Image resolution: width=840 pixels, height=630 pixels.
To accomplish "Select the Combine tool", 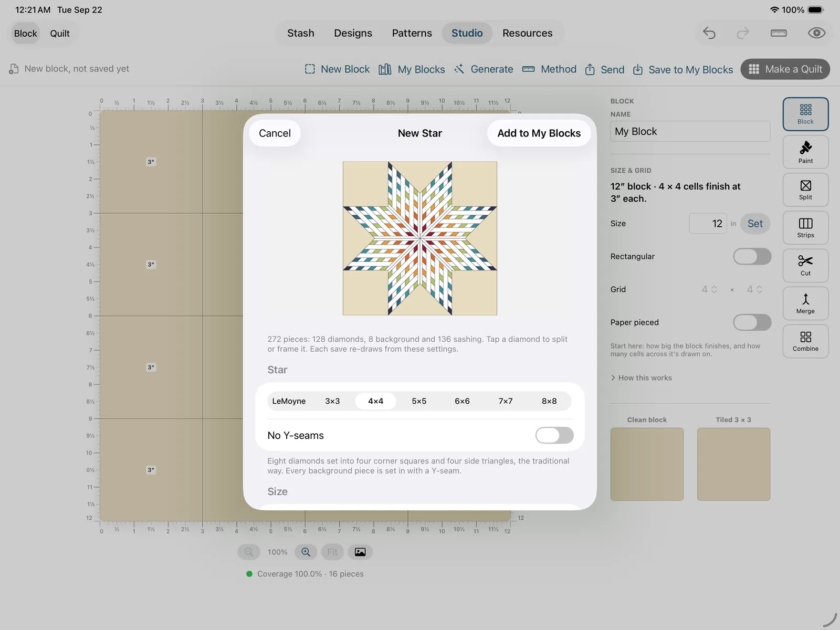I will (805, 341).
